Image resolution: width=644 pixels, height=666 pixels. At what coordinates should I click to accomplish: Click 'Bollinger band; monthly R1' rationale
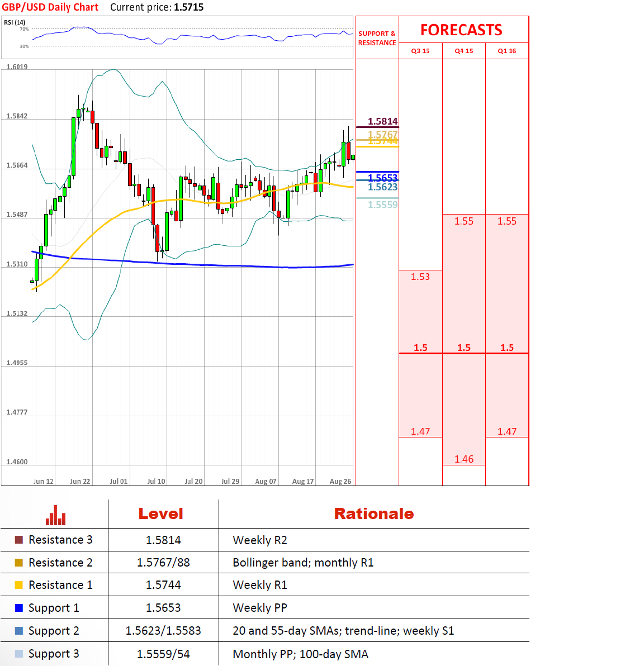pos(303,563)
